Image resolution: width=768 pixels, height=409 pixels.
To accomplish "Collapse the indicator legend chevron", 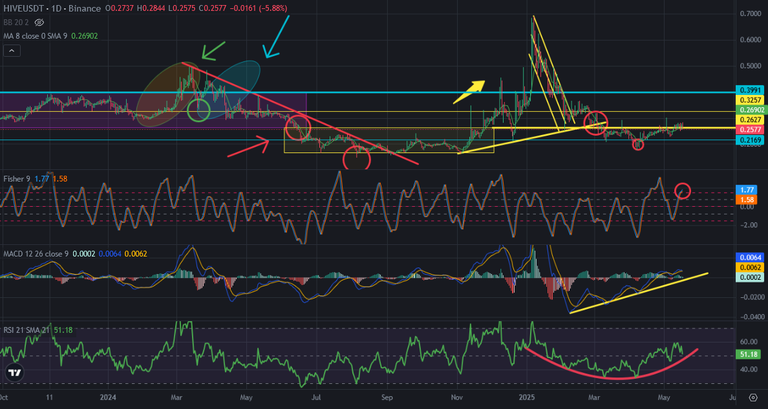I will [x=12, y=50].
